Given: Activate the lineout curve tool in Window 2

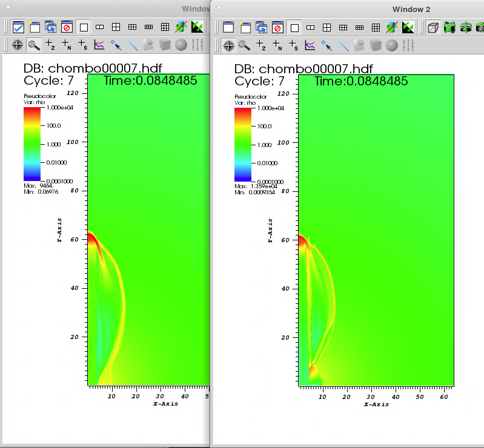Looking at the screenshot, I should click(310, 45).
